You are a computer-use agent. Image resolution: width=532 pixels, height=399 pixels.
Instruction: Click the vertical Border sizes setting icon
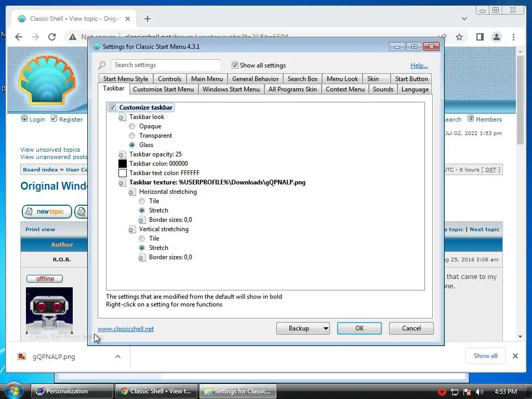coord(142,258)
